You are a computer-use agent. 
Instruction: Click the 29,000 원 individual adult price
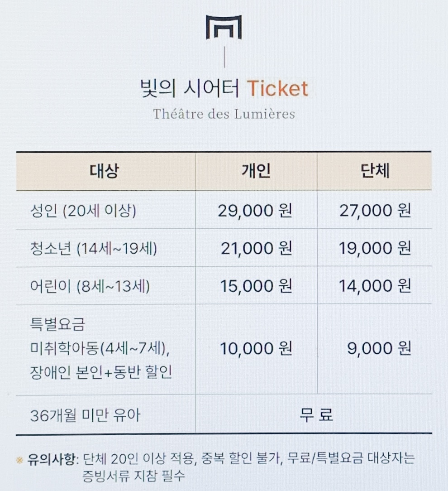click(x=255, y=211)
